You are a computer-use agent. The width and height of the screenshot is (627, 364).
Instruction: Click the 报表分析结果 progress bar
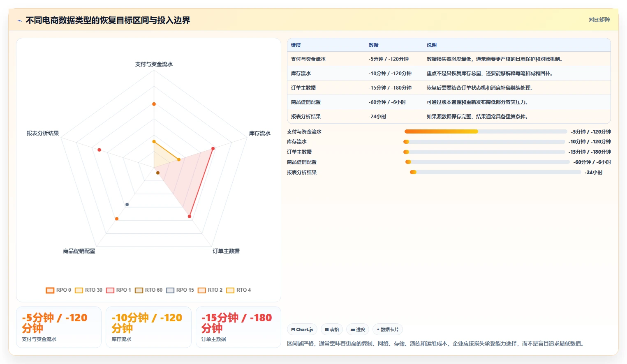[x=495, y=172]
